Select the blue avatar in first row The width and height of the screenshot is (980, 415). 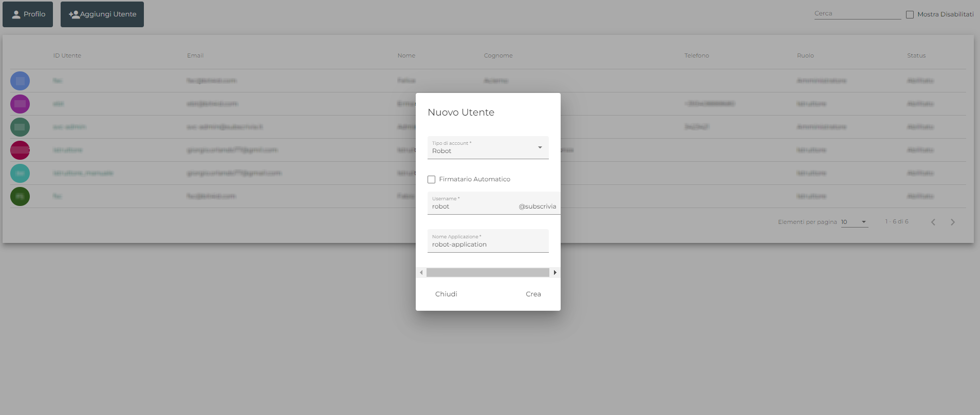(20, 81)
